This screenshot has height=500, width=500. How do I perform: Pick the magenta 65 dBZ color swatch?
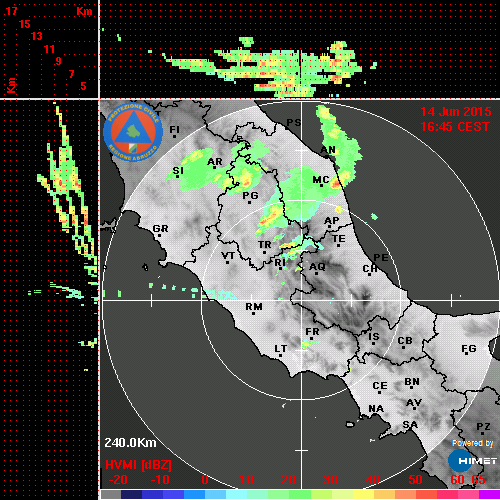pyautogui.click(x=489, y=495)
